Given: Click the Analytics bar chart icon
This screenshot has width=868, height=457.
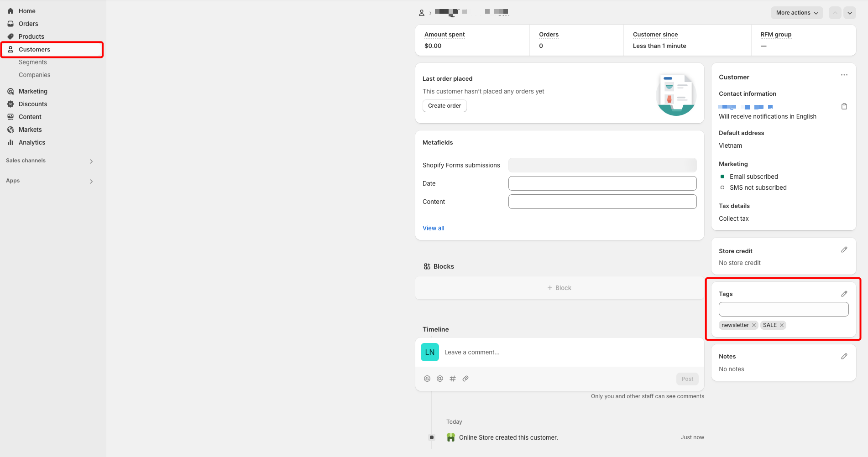Looking at the screenshot, I should point(10,142).
